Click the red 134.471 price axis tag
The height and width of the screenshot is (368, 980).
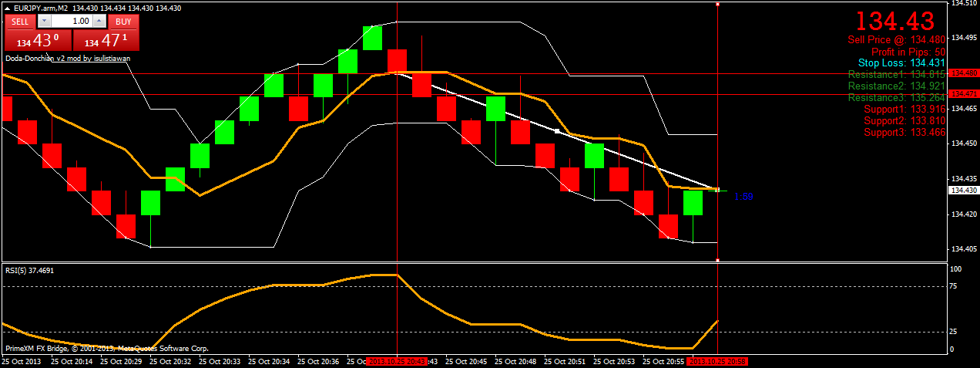[x=964, y=93]
